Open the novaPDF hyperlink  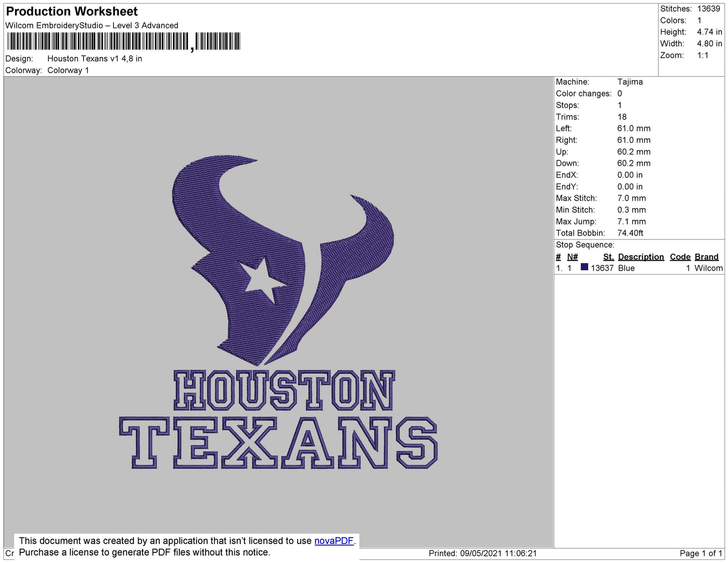point(334,541)
